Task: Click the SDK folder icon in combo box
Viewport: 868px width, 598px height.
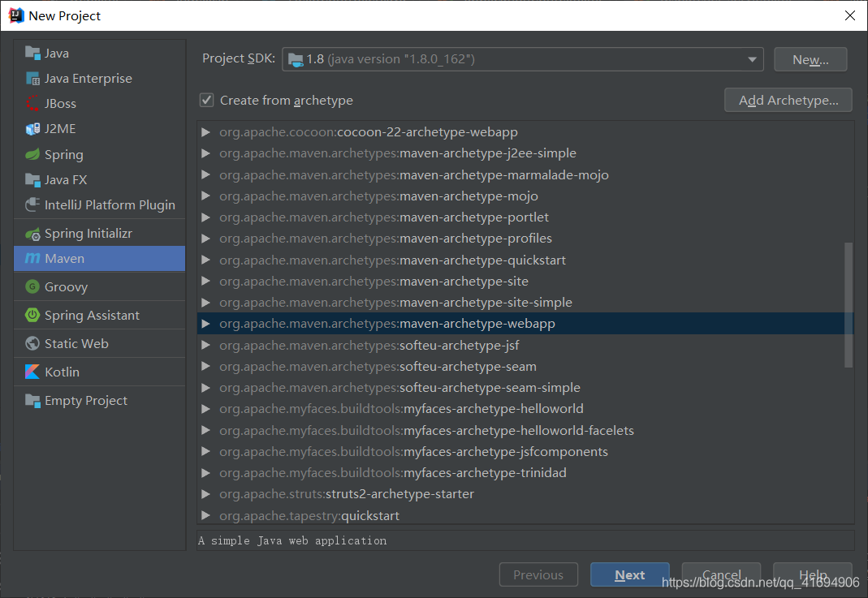Action: tap(296, 59)
